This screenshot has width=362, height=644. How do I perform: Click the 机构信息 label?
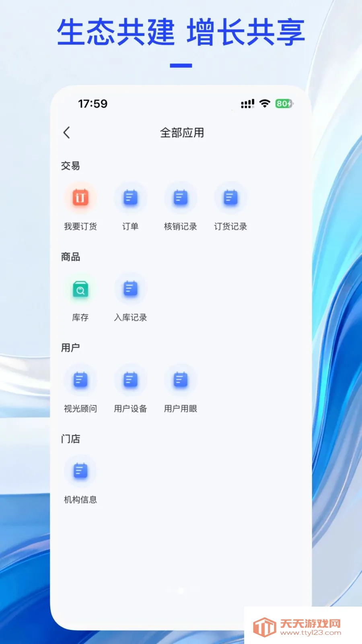[x=80, y=500]
